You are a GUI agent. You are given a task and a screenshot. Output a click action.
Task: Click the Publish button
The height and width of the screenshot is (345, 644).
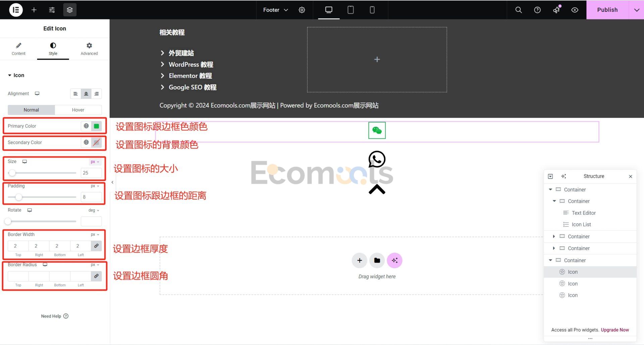tap(607, 10)
